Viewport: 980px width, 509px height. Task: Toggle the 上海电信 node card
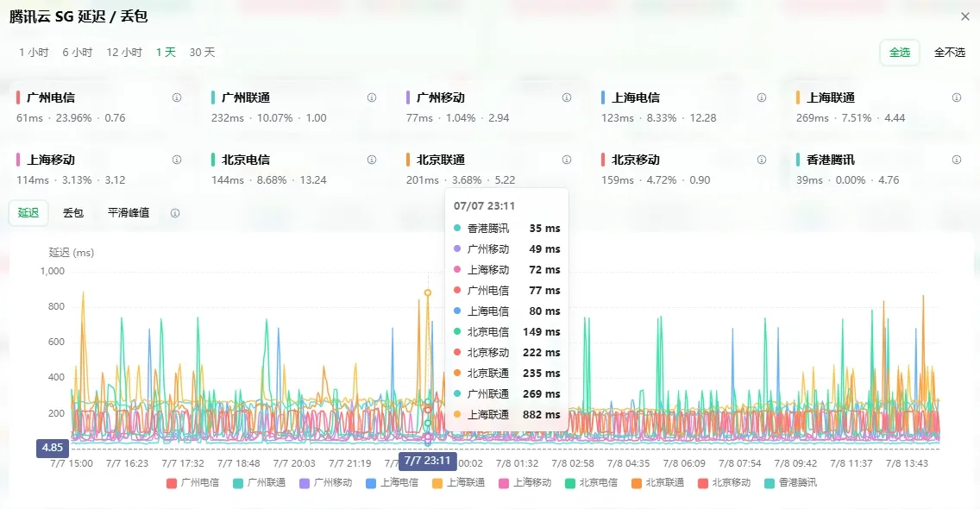tap(684, 108)
